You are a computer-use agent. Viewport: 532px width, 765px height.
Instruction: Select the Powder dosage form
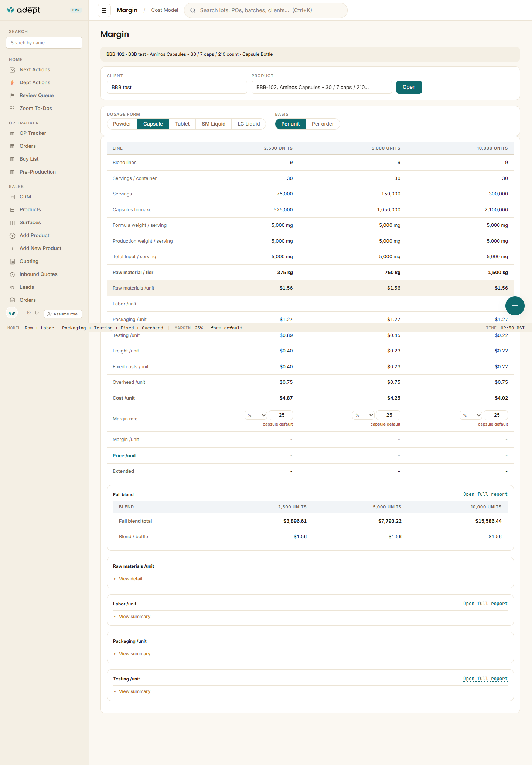tap(122, 124)
